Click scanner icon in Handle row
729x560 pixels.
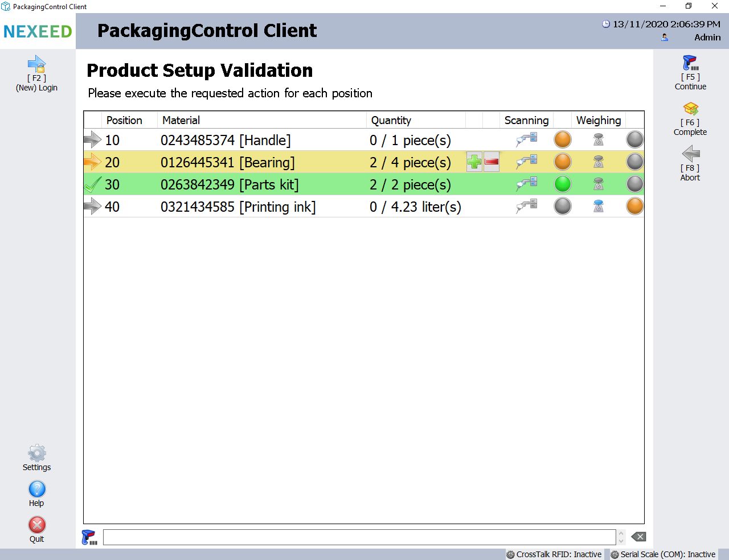(x=527, y=140)
